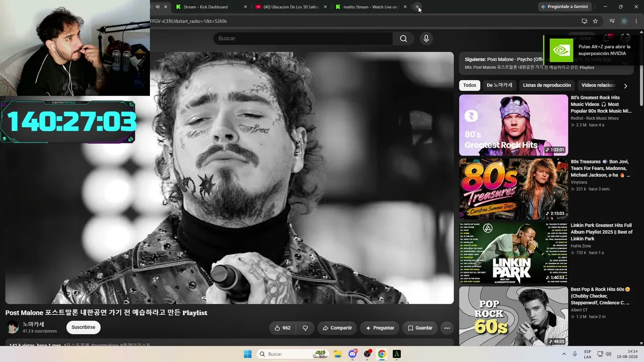
Task: Open the 노마카세 channel name link
Action: click(33, 324)
